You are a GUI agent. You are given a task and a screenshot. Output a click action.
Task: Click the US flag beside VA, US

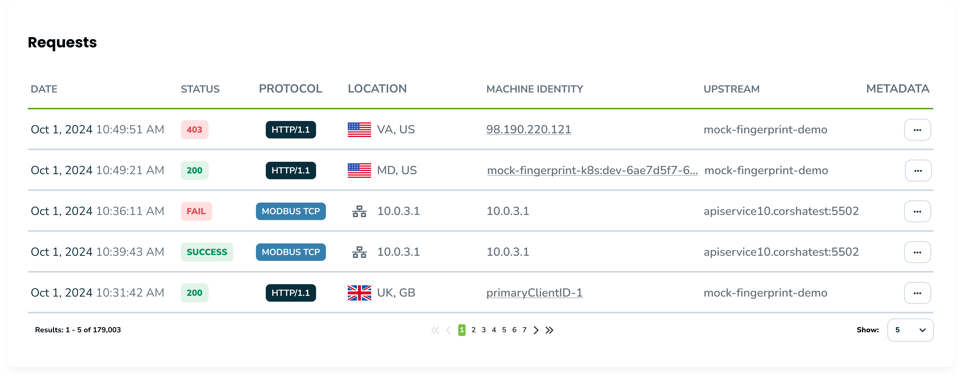click(359, 129)
